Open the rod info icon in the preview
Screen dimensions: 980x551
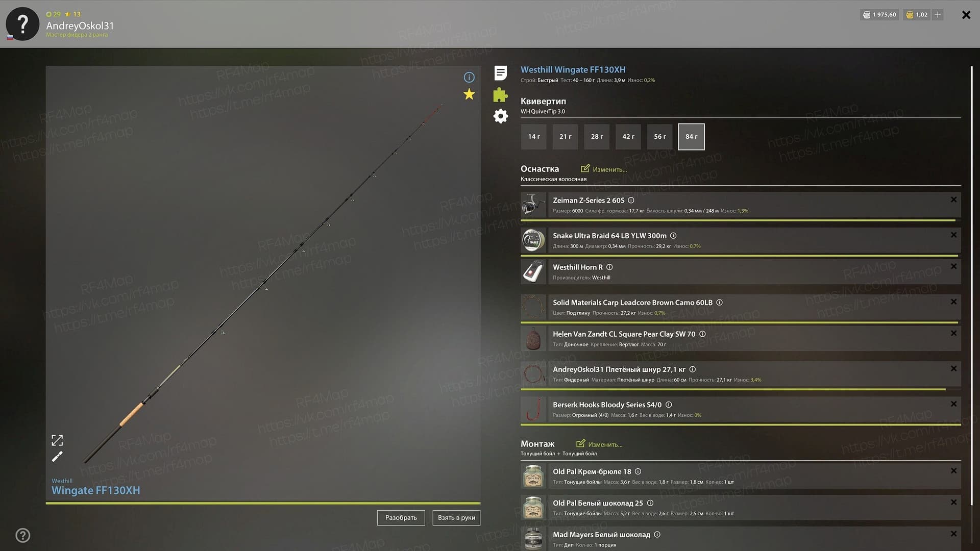coord(469,77)
